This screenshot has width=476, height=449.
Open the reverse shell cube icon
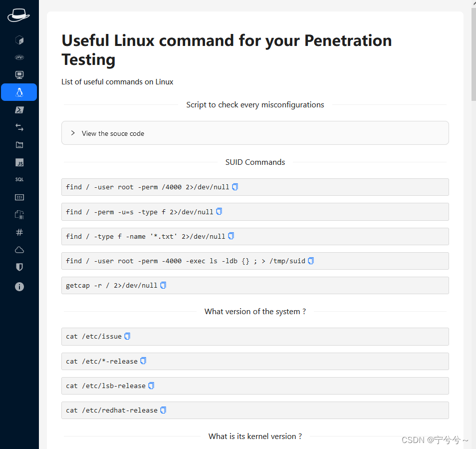[19, 40]
